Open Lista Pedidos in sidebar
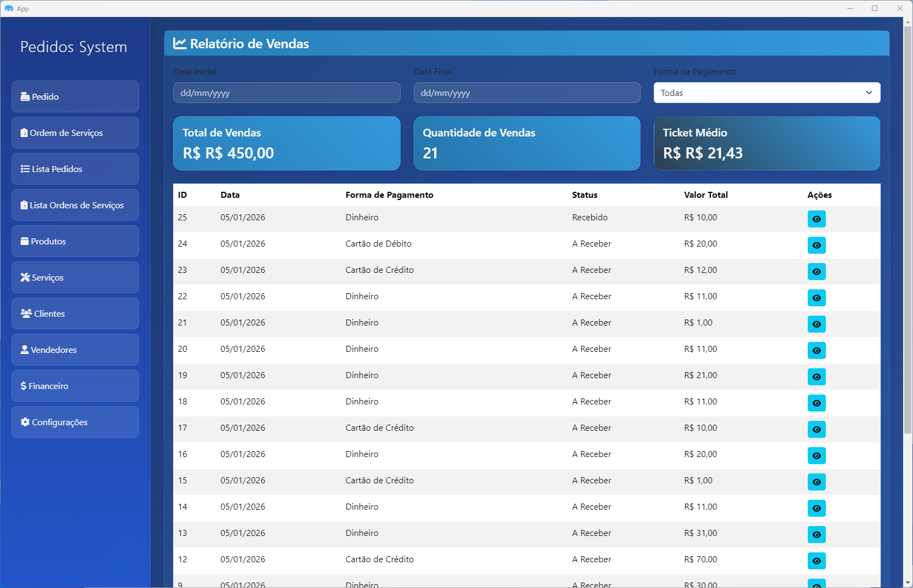This screenshot has width=913, height=588. [x=75, y=169]
